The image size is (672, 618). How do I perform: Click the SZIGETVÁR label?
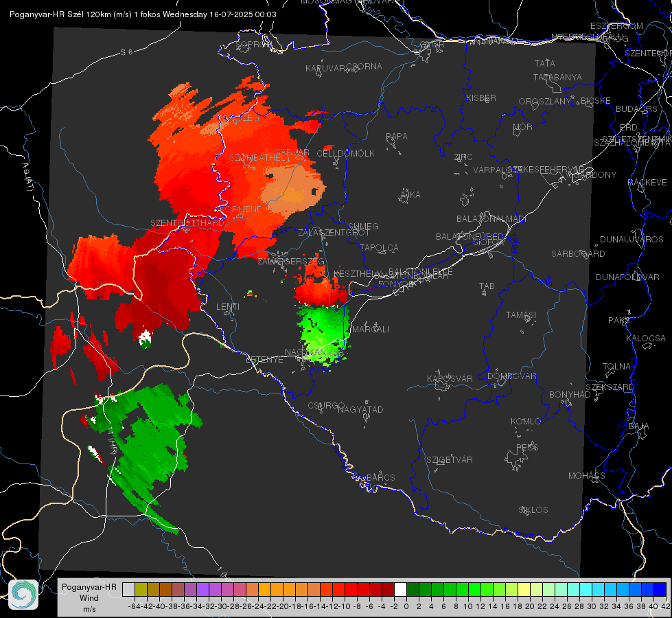[449, 460]
